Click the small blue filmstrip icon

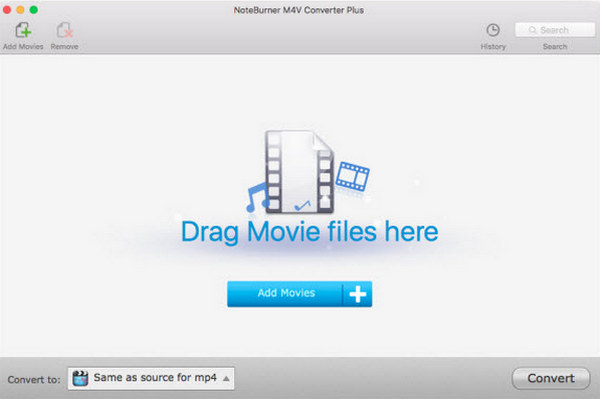pos(352,177)
